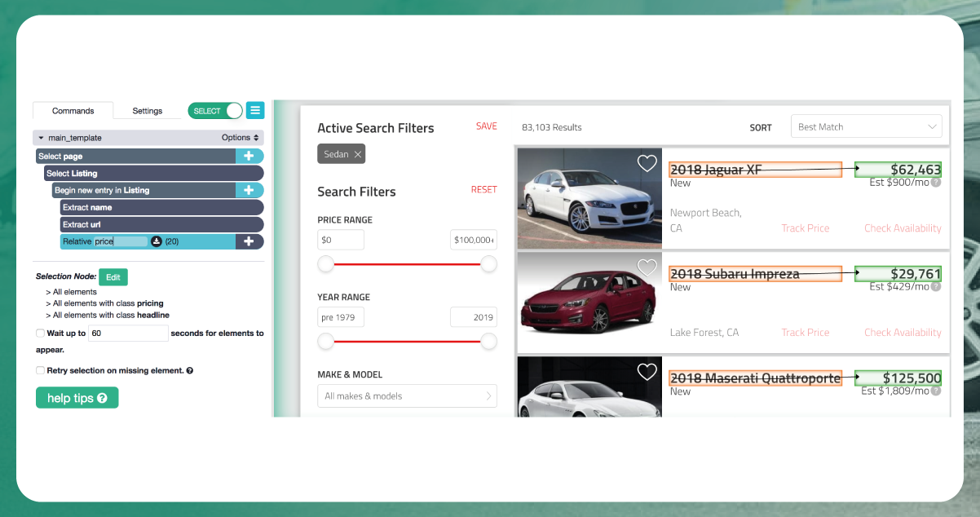
Task: Click All elements with class pricing
Action: coord(104,303)
